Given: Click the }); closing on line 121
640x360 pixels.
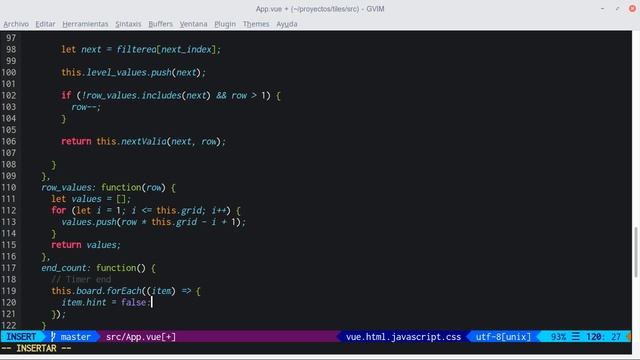Looking at the screenshot, I should click(58, 314).
